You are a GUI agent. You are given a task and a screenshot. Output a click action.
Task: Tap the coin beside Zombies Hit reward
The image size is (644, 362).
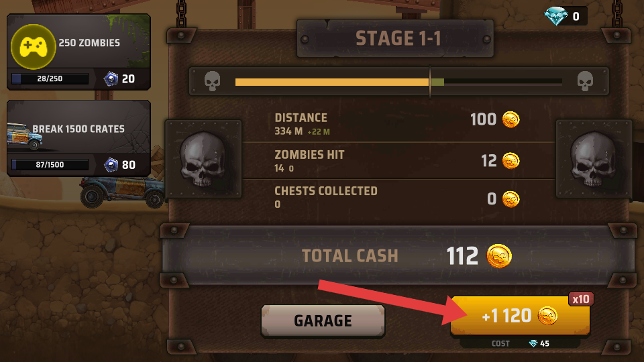click(511, 160)
